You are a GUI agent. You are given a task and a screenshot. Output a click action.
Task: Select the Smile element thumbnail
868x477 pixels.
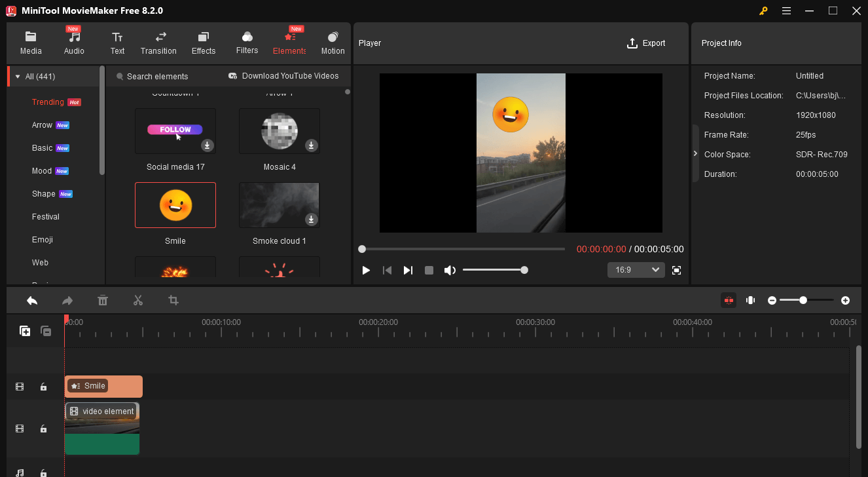(x=175, y=205)
